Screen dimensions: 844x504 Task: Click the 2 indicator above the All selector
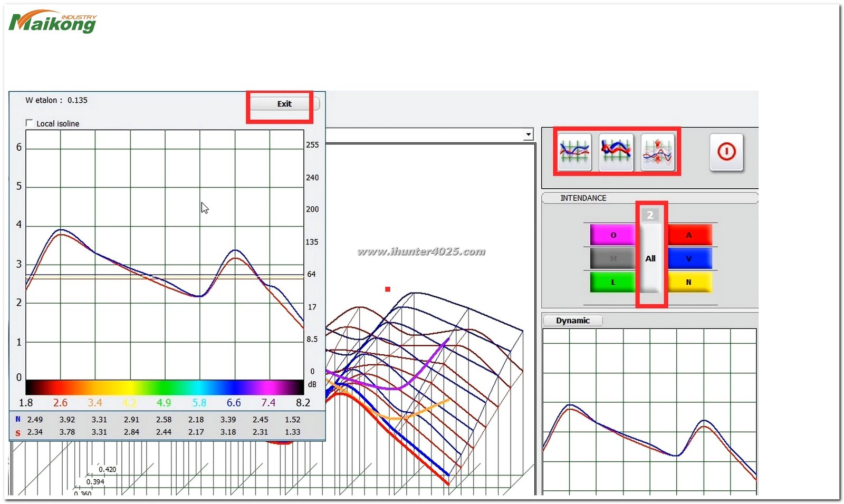pyautogui.click(x=650, y=215)
